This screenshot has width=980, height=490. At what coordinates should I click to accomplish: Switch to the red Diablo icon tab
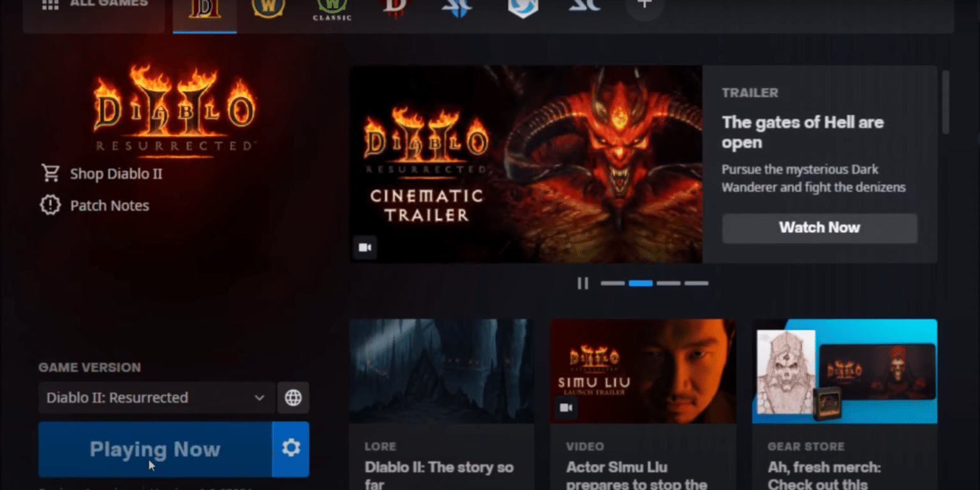tap(394, 8)
